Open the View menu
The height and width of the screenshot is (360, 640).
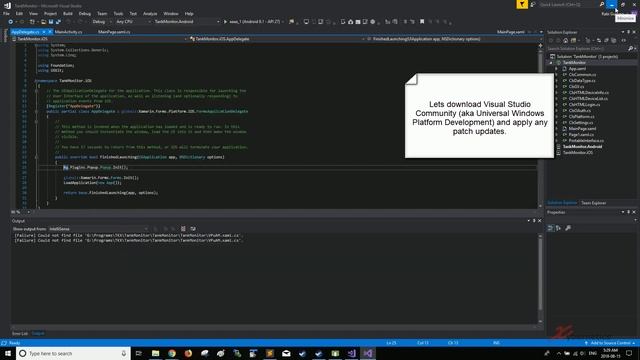(x=33, y=13)
